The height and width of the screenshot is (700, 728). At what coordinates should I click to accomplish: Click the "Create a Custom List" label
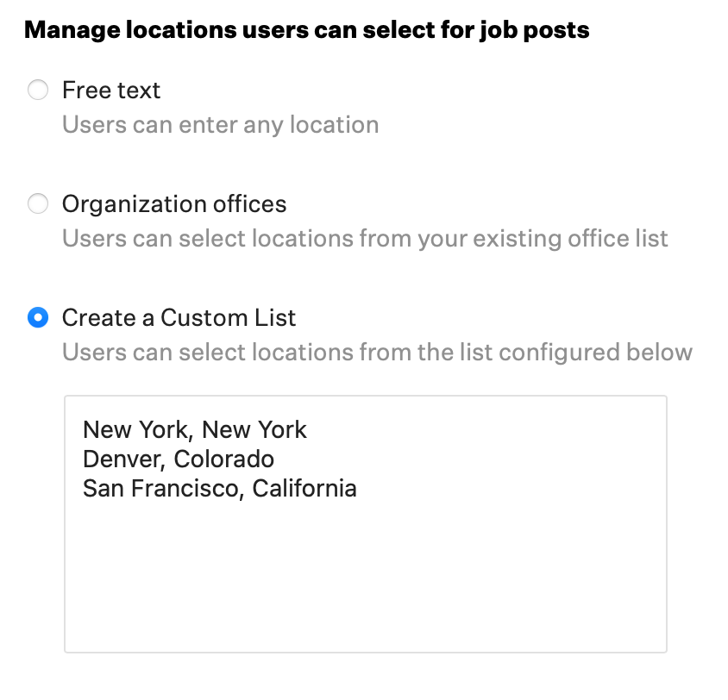tap(179, 318)
